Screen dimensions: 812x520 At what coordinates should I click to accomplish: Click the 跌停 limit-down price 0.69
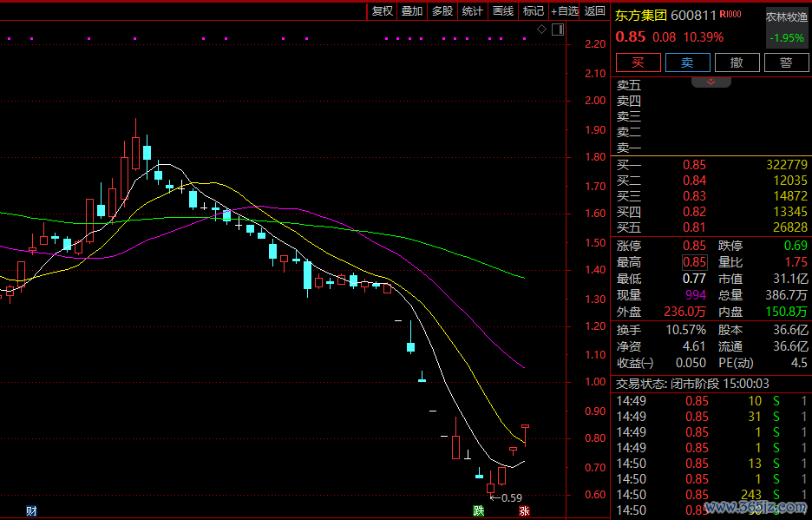tap(796, 245)
